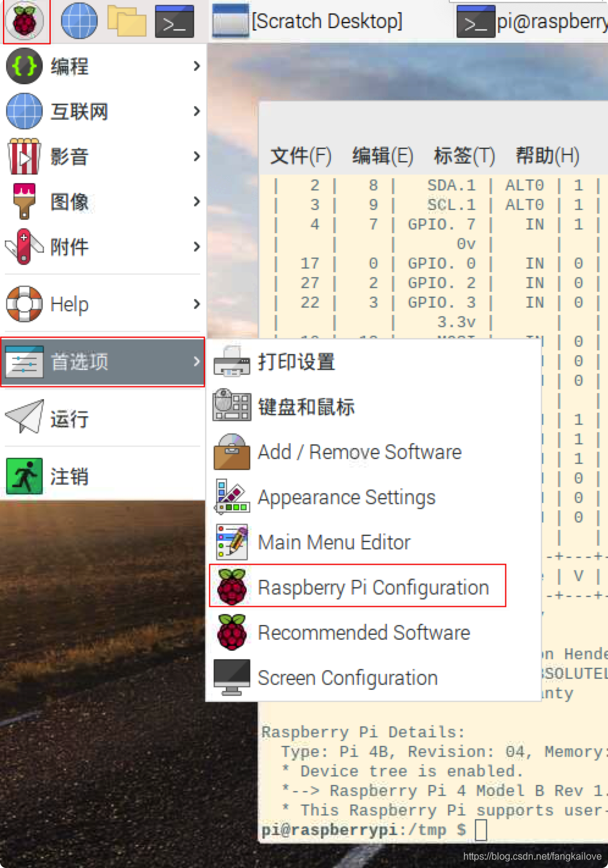Screen dimensions: 608x868
Task: Open terminal 帮助(H) menu
Action: coord(548,156)
